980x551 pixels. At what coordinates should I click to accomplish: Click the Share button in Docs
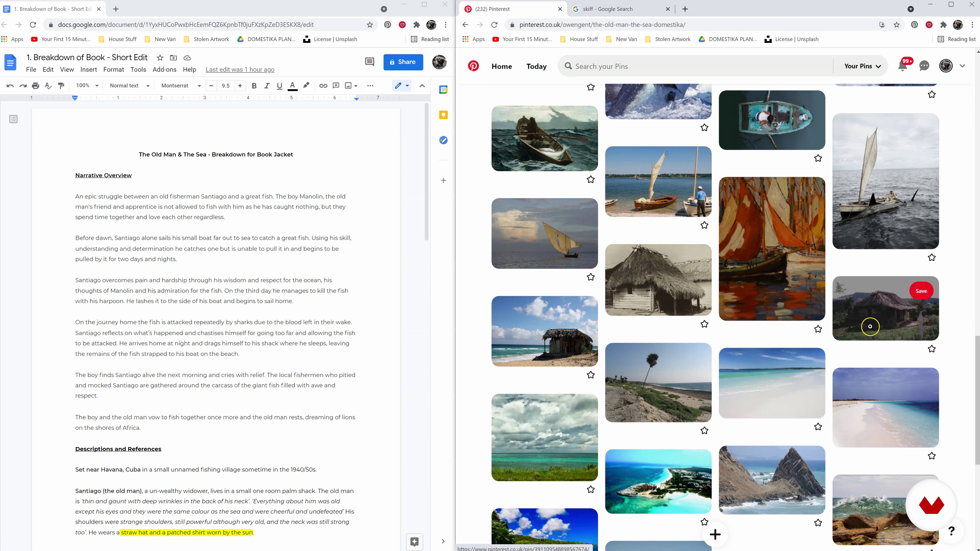(403, 62)
